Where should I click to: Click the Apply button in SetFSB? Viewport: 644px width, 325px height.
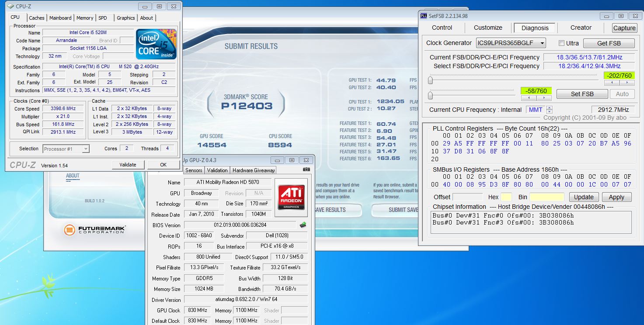pos(616,197)
